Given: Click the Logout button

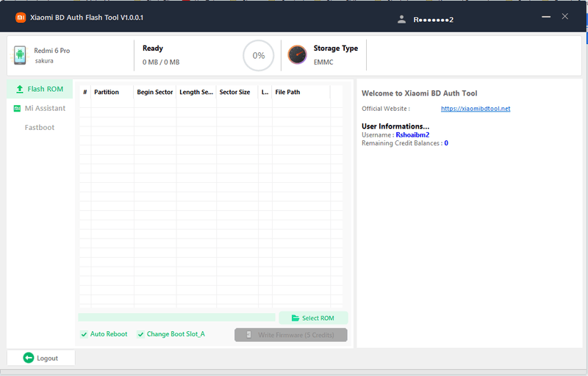Looking at the screenshot, I should click(41, 358).
